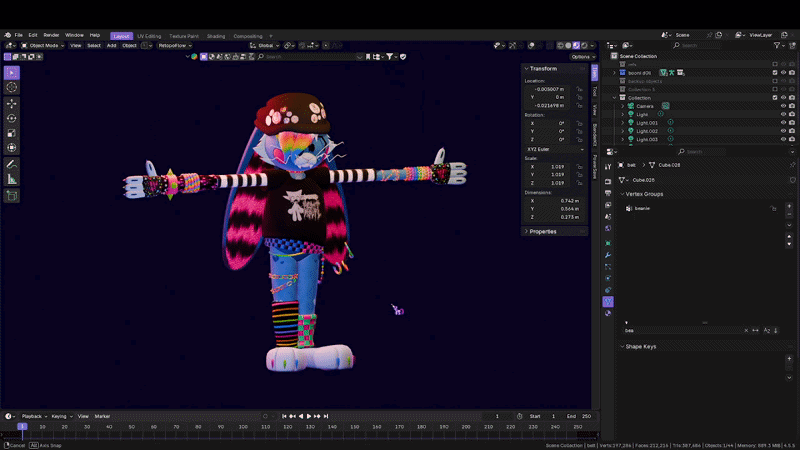This screenshot has height=450, width=800.
Task: Select the Rotate tool
Action: [12, 118]
